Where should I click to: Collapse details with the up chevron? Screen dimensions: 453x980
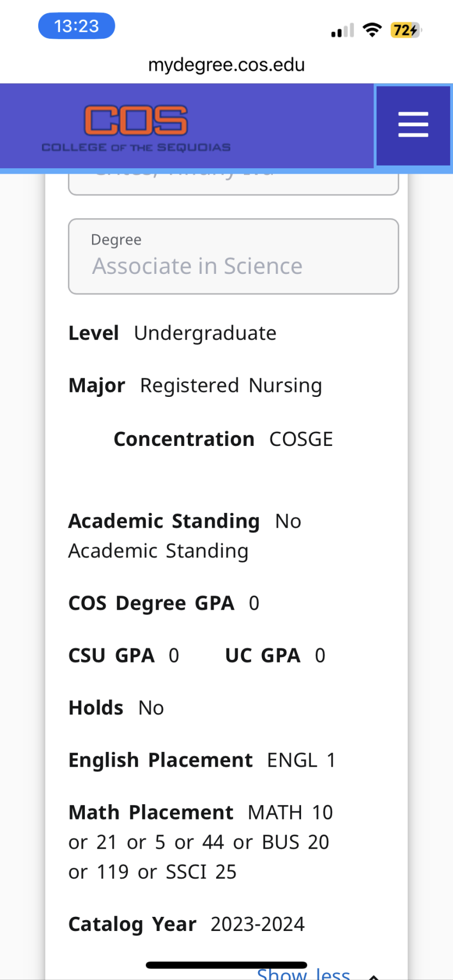point(374,976)
